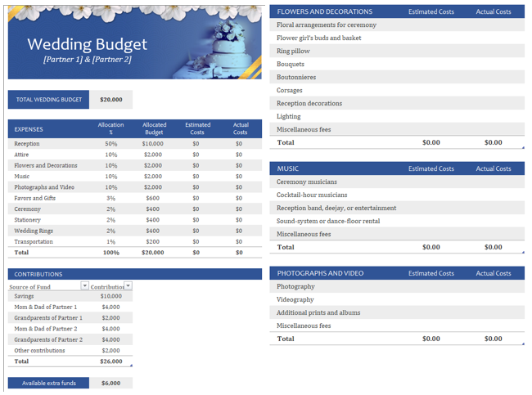532x395 pixels.
Task: Open the Contribution column filter dropdown
Action: tap(128, 285)
